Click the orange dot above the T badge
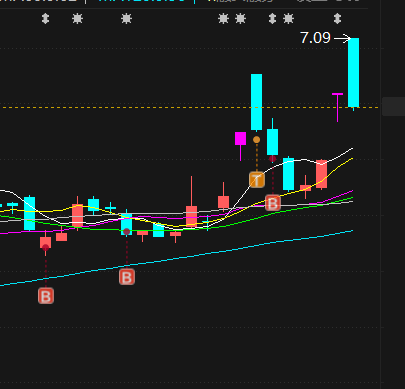This screenshot has height=389, width=405. (x=256, y=140)
